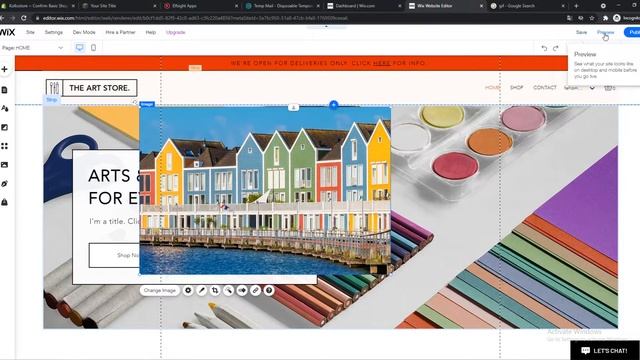The width and height of the screenshot is (640, 360).
Task: Switch to the Google Search browser tab
Action: 527,6
